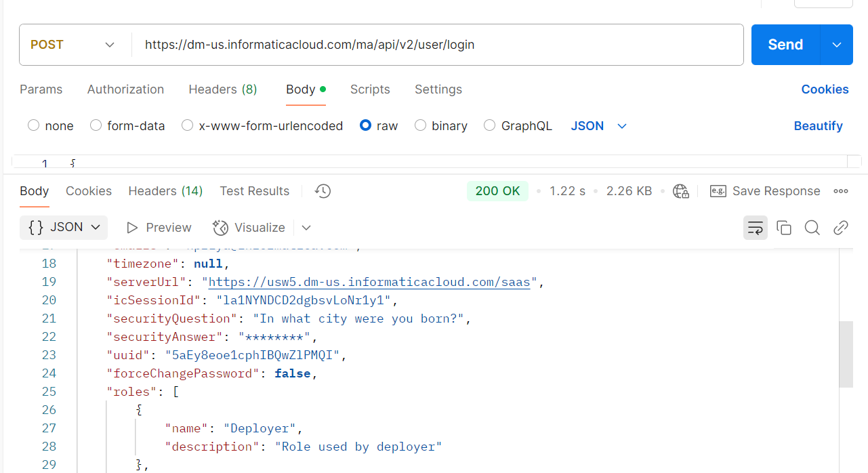Click the "Deployer" name value
868x473 pixels.
click(260, 428)
